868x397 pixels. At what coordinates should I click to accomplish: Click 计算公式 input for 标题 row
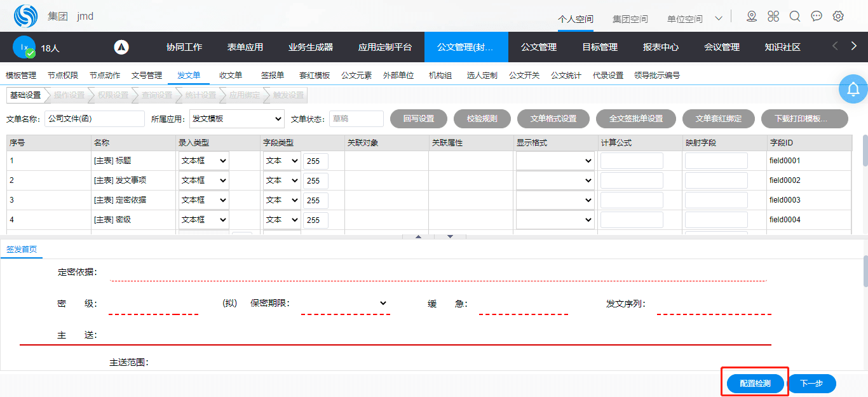coord(632,161)
